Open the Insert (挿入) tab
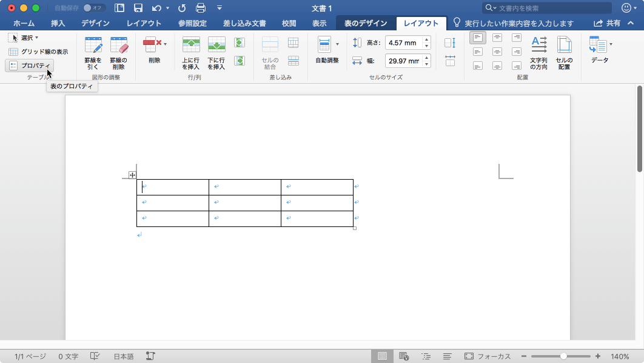 tap(58, 24)
